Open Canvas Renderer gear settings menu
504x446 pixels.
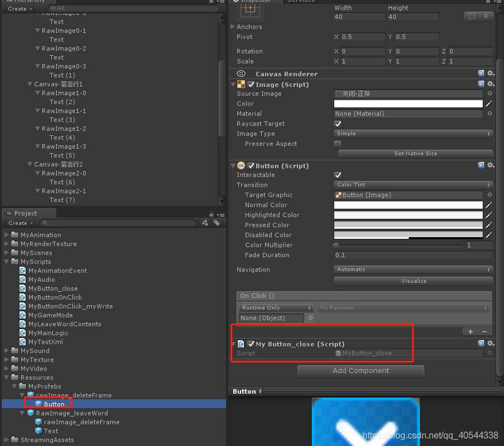[491, 73]
